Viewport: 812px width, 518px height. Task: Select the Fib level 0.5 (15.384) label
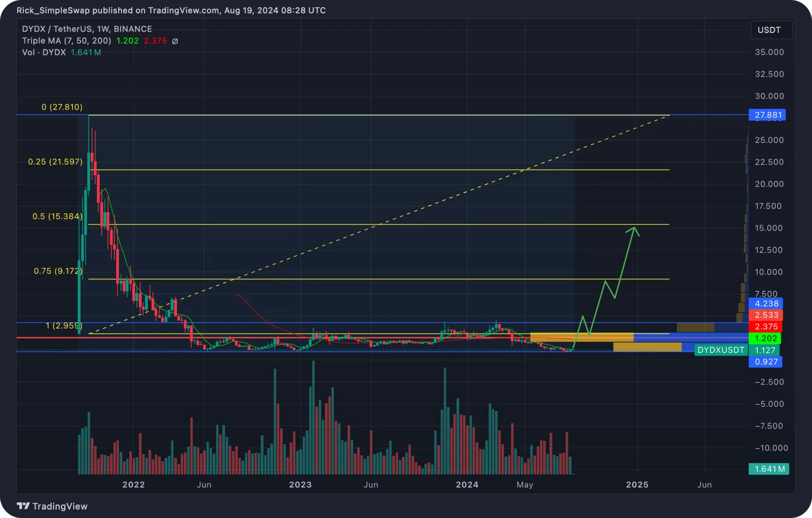tap(57, 216)
